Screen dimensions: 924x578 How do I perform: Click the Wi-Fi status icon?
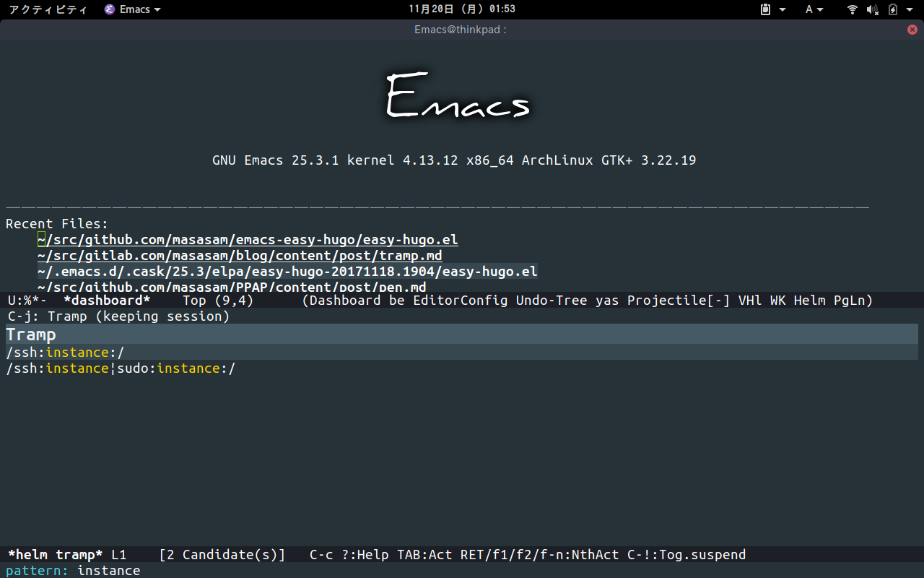853,9
